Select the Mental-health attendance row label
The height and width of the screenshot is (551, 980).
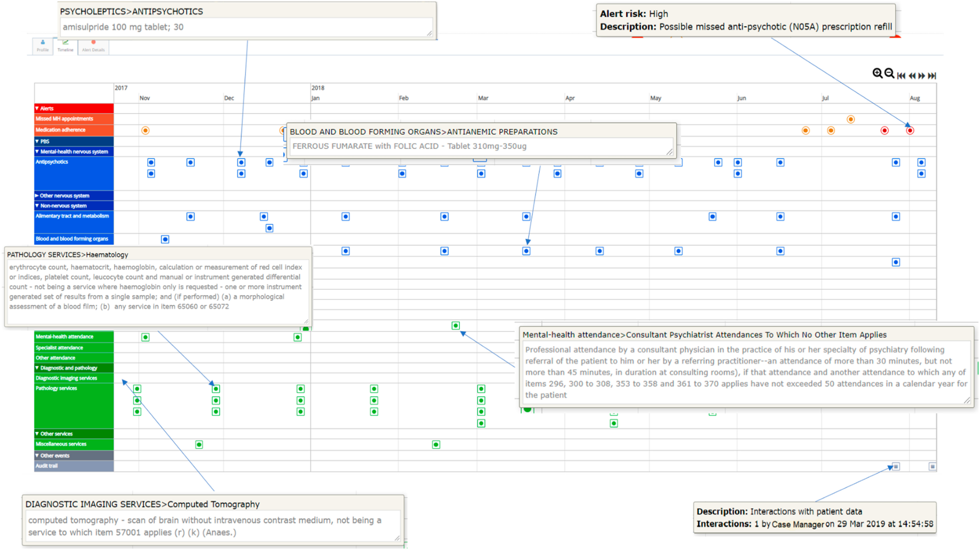(73, 337)
